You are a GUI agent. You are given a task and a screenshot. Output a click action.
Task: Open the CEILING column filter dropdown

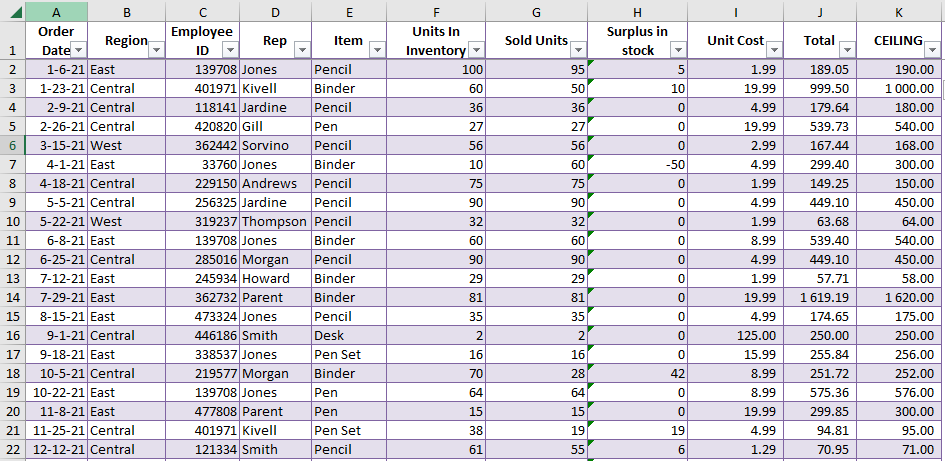(x=934, y=50)
